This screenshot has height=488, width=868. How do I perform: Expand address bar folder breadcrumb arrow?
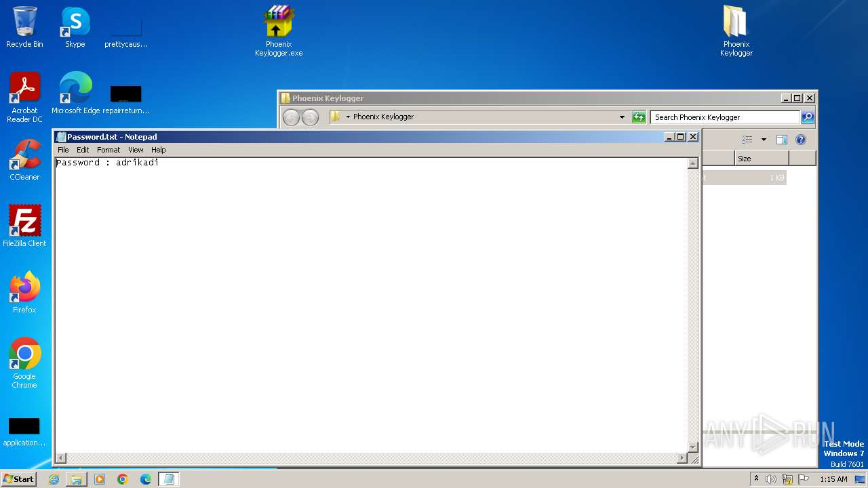click(348, 117)
